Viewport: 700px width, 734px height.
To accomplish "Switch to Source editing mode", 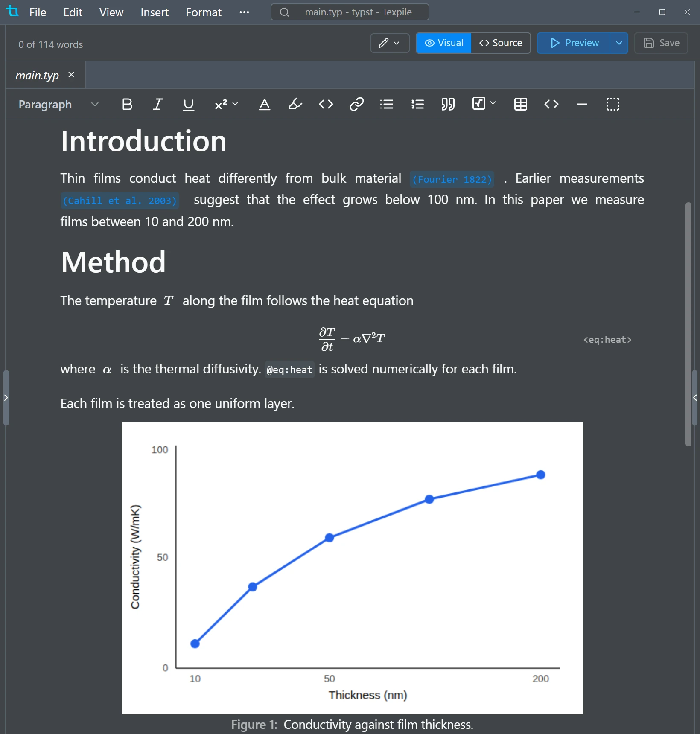I will click(x=501, y=43).
